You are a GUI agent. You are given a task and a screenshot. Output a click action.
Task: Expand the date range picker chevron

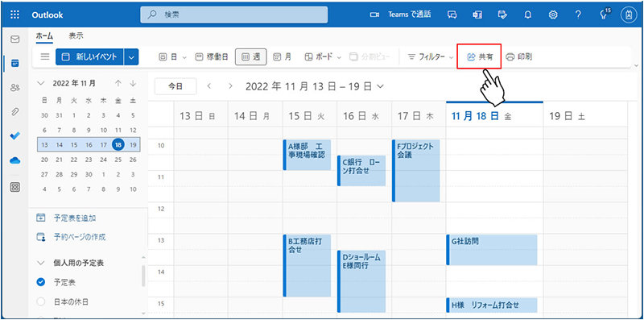(x=380, y=86)
